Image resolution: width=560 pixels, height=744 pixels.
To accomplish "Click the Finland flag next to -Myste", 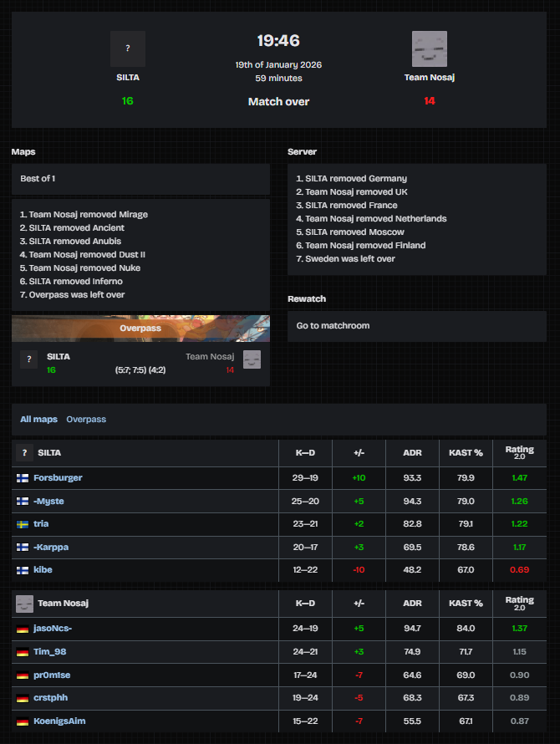I will pos(23,501).
